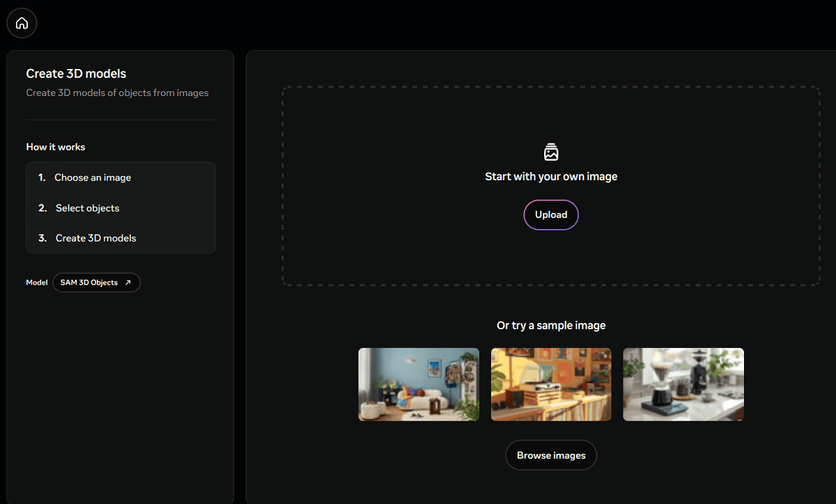Click the 'Start with your own image' text
This screenshot has height=504, width=836.
pyautogui.click(x=551, y=177)
